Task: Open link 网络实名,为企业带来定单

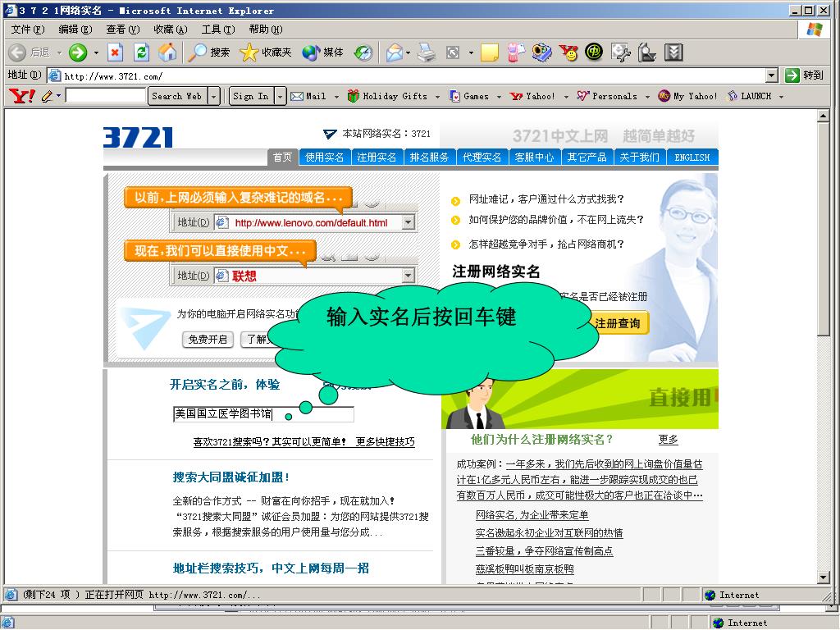Action: (532, 515)
